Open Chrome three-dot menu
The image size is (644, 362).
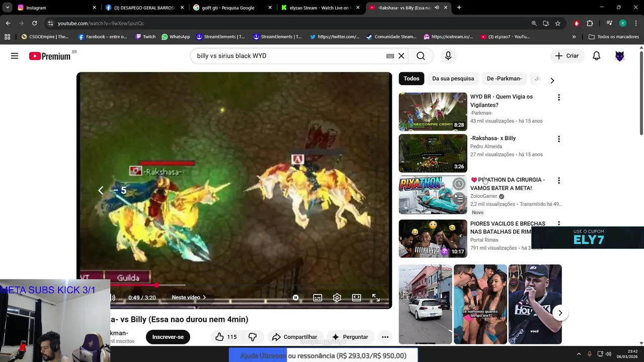pos(636,23)
